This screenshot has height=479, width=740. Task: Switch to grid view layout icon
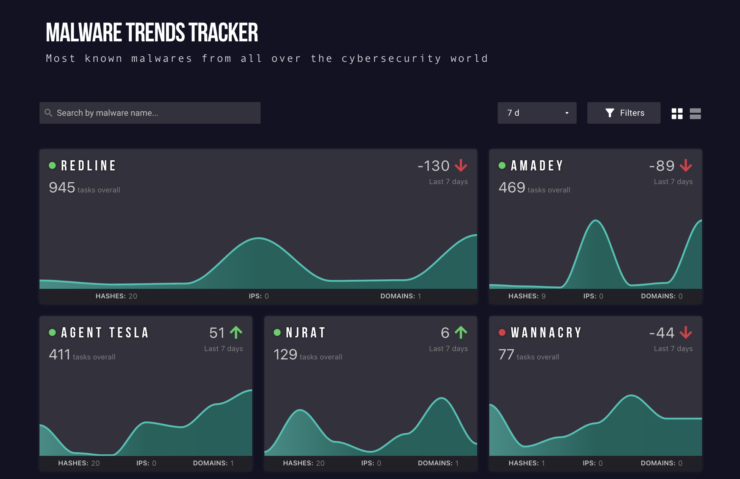tap(677, 113)
